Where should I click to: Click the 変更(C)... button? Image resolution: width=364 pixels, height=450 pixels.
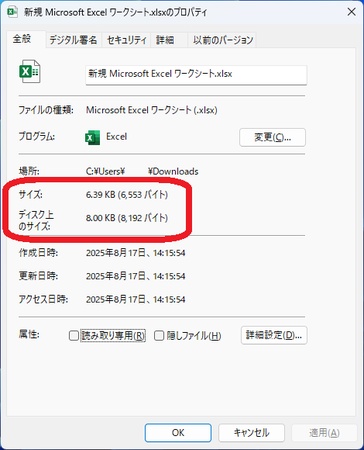coord(272,137)
